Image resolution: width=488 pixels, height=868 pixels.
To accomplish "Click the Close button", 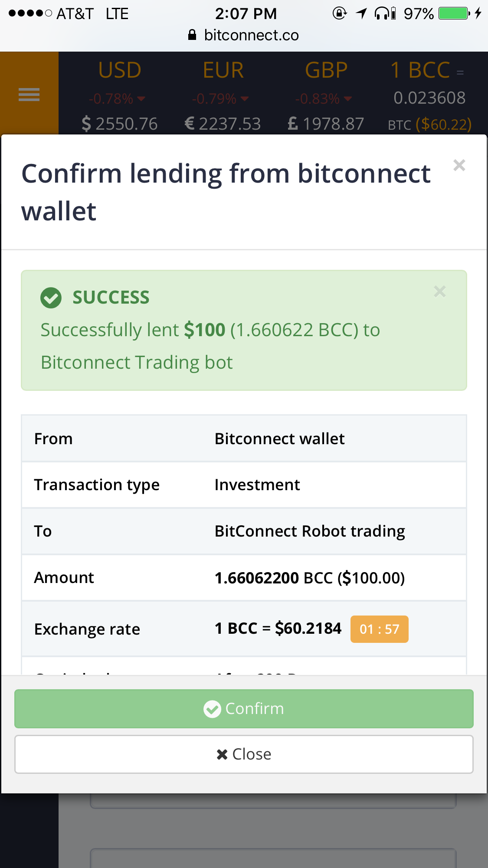I will click(244, 754).
